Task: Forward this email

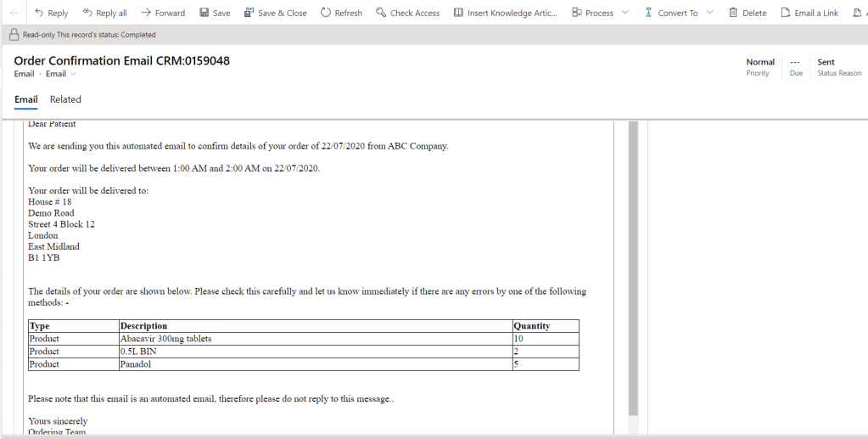Action: tap(163, 13)
